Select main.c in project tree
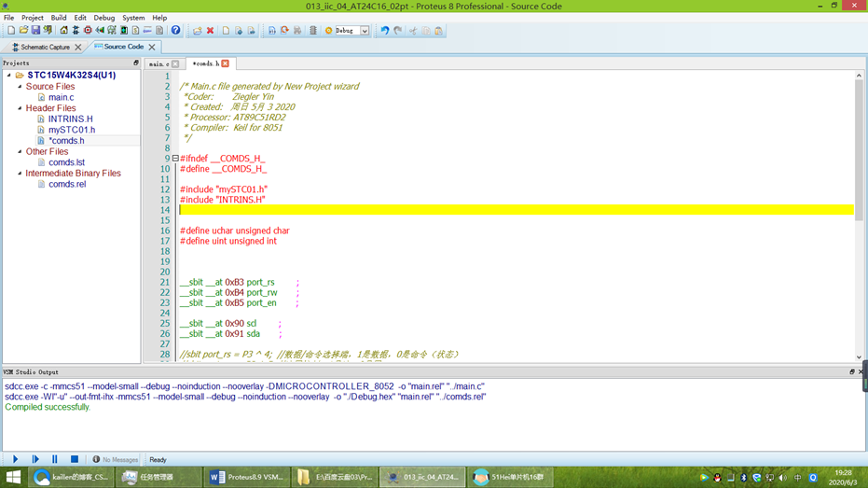868x489 pixels. [x=61, y=97]
